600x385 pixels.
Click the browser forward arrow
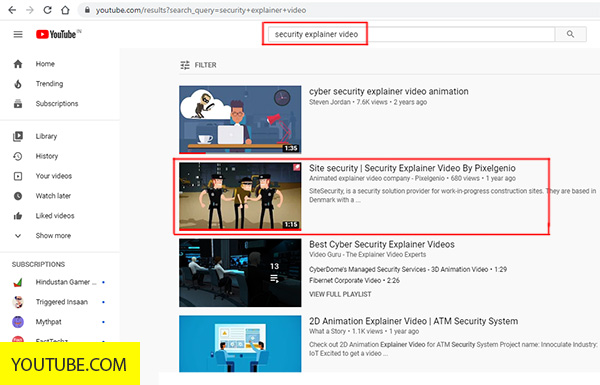pos(30,10)
